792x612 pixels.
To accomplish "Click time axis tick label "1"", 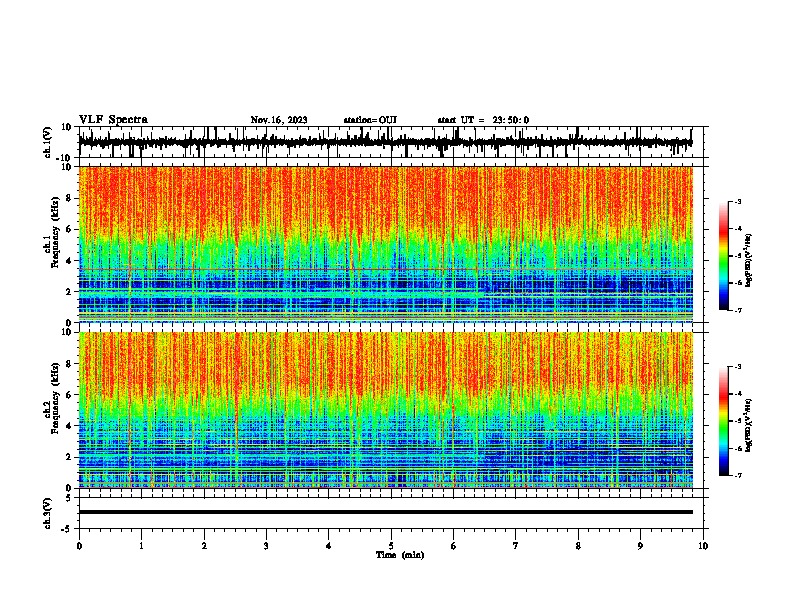I will 141,546.
